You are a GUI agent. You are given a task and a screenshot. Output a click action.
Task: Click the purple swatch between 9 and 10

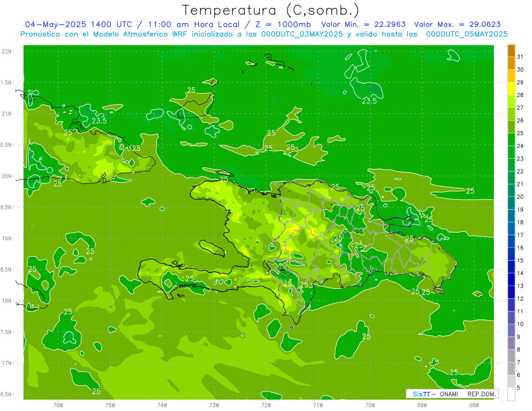click(x=511, y=330)
